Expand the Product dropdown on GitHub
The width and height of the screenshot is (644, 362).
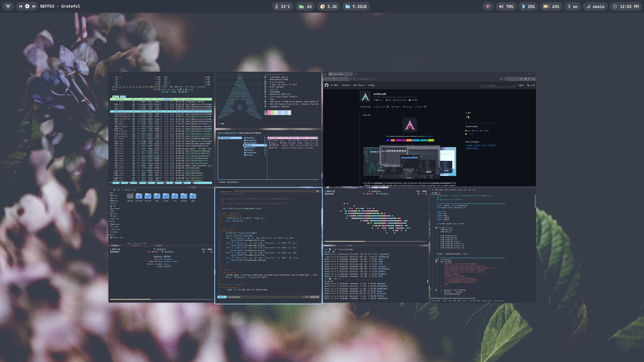pos(335,85)
